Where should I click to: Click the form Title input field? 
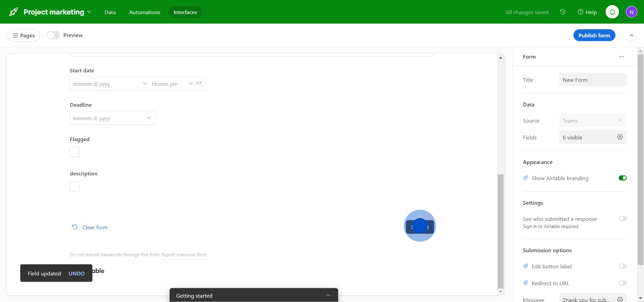click(592, 80)
